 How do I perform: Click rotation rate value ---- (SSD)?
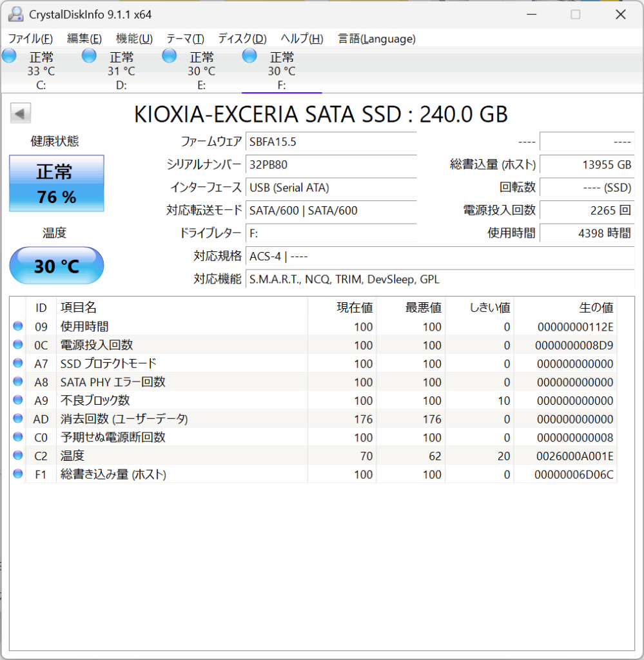pyautogui.click(x=587, y=188)
